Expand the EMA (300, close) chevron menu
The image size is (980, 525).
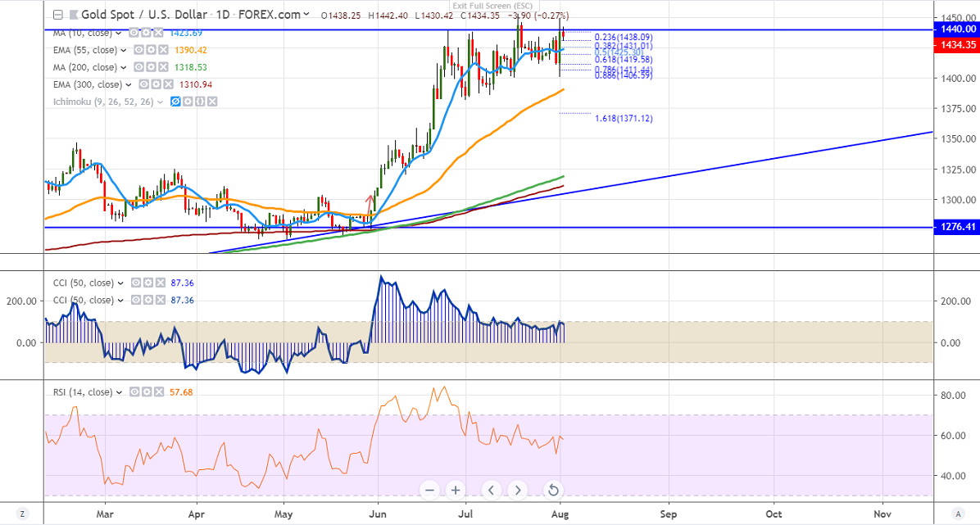pos(129,85)
